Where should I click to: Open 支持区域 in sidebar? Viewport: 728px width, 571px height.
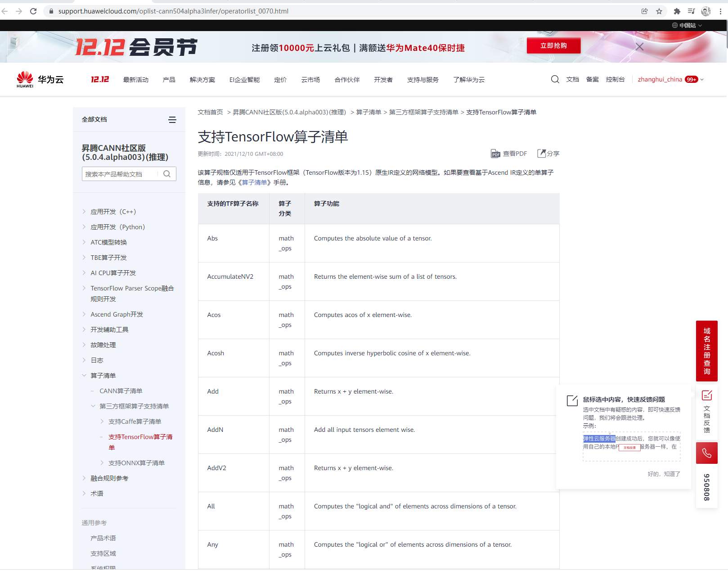(x=103, y=553)
